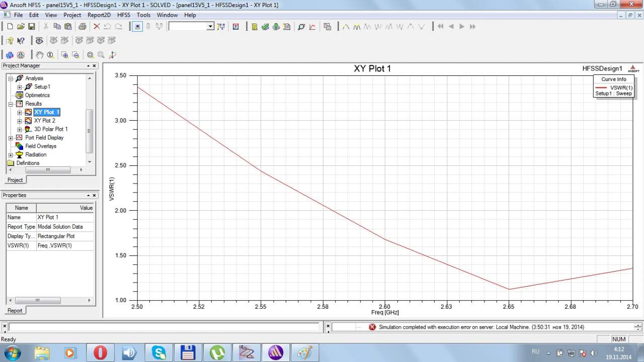Click the Modal Solution Data value cell
The height and width of the screenshot is (362, 644).
[x=65, y=227]
